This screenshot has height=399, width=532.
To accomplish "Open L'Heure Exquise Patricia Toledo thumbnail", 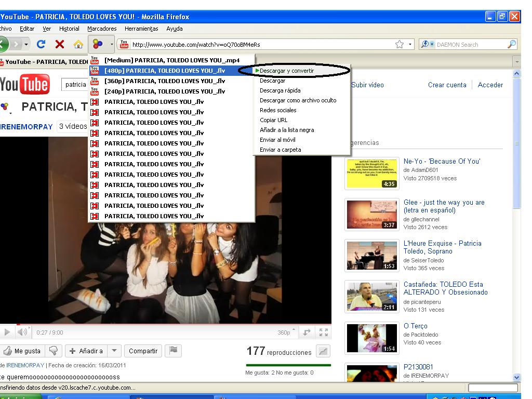I will click(x=372, y=256).
